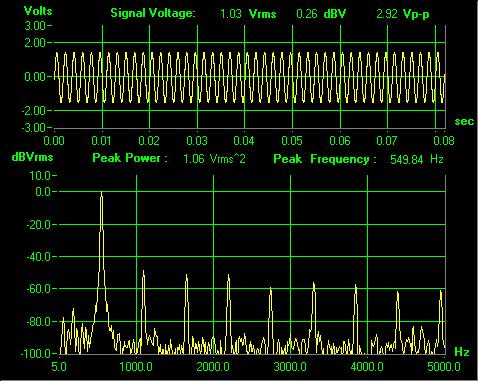Click the 0.00 volts axis tick label
Viewport: 478px width, 381px height.
coord(35,77)
